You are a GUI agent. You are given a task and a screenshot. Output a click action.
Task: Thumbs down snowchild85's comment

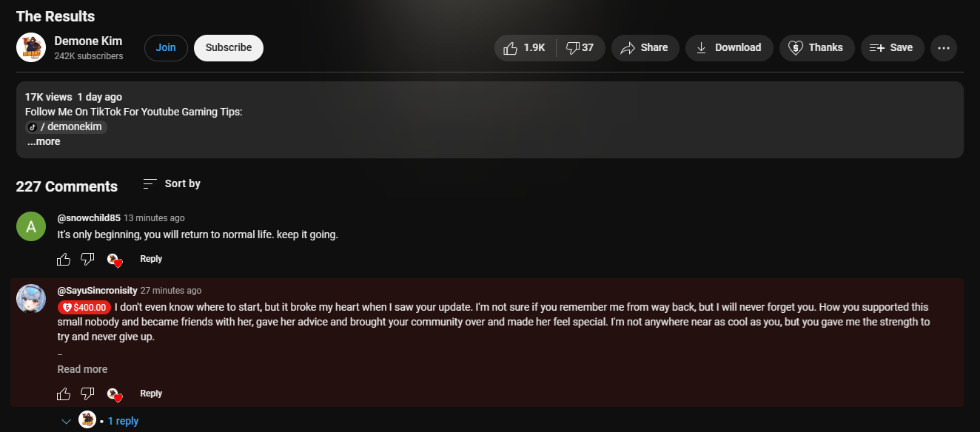87,259
